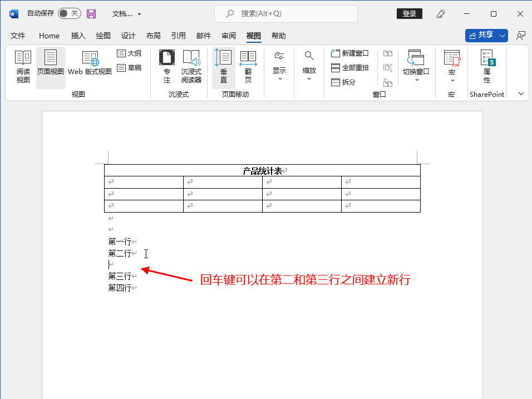
Task: Open the share dropdown arrow
Action: 502,35
